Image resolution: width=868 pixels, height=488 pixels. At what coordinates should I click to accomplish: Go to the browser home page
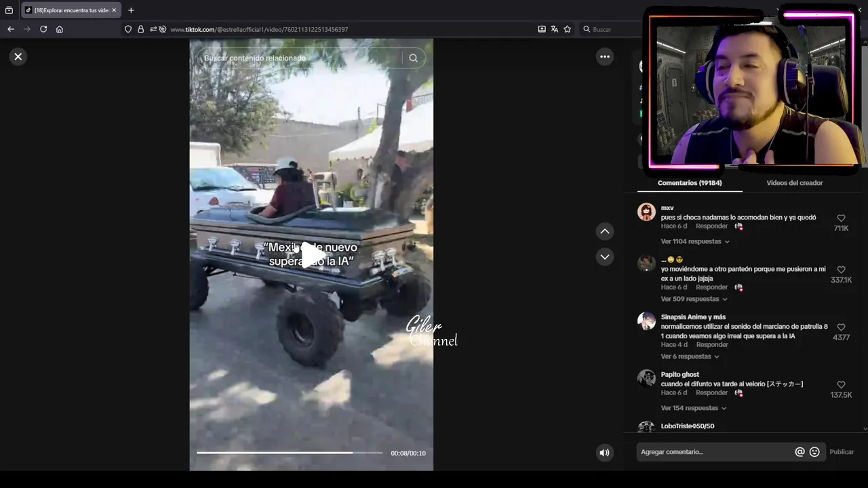coord(60,29)
